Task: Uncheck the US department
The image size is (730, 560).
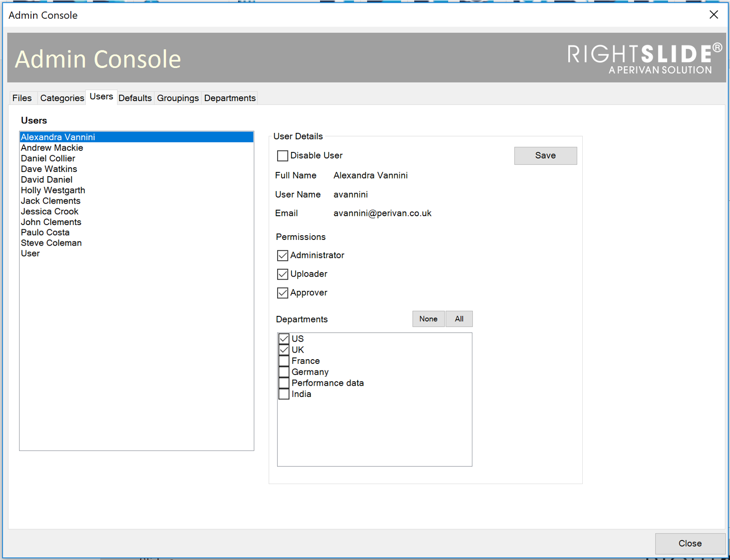Action: 284,339
